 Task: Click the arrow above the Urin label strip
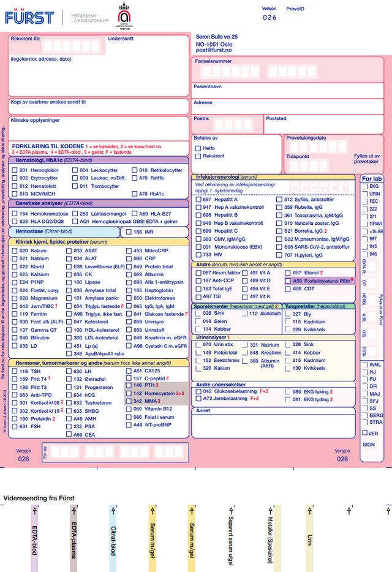coord(309,511)
